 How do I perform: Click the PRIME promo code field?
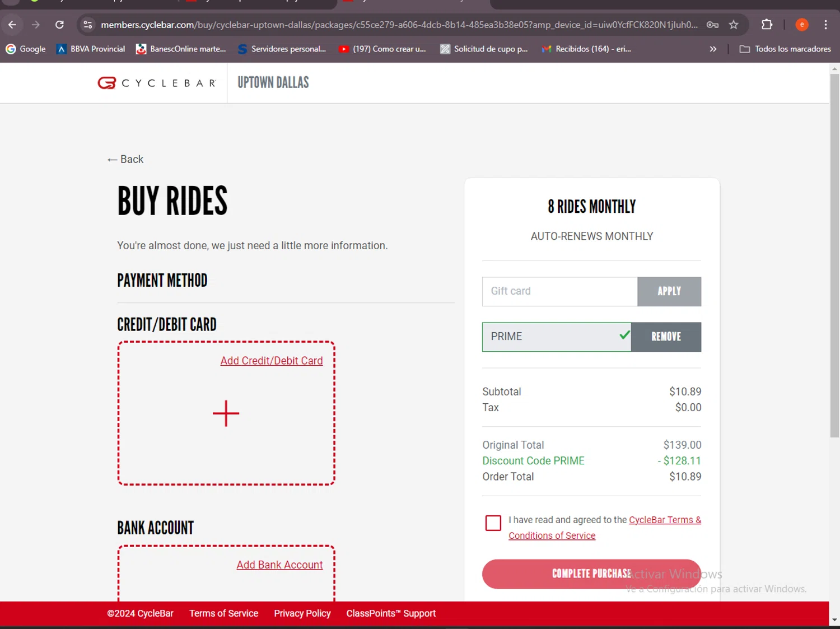click(x=556, y=337)
